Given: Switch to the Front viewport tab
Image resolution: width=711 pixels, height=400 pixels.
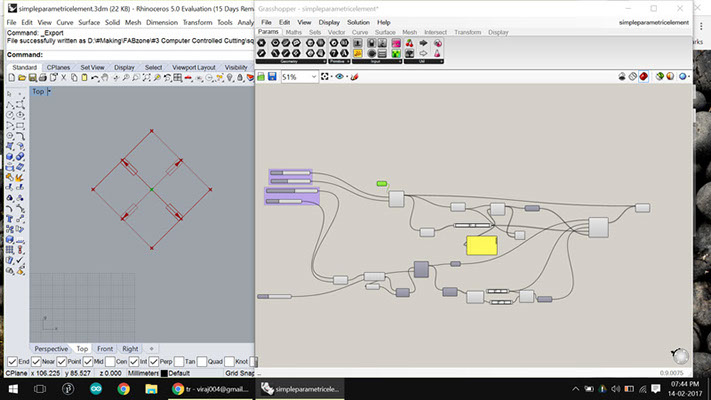Looking at the screenshot, I should point(105,349).
